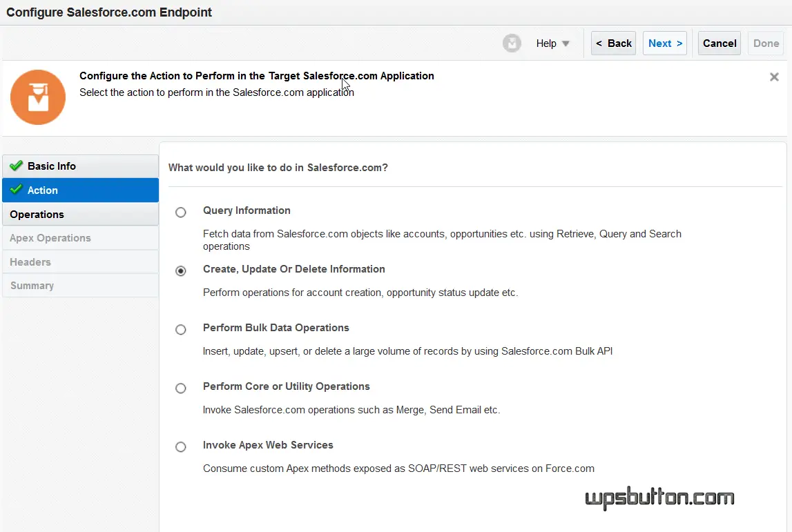792x532 pixels.
Task: Click the 'What would you like to do' heading
Action: pos(278,168)
